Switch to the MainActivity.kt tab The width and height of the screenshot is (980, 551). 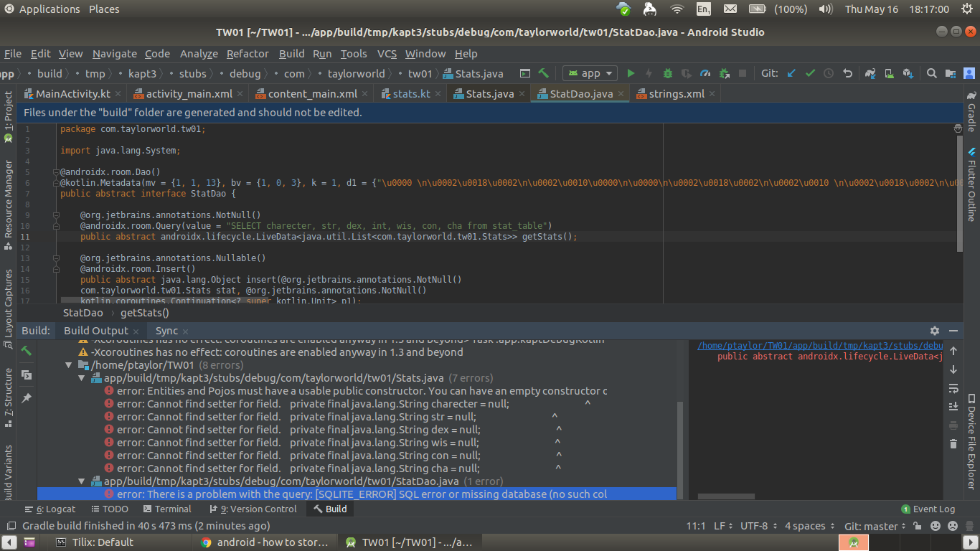(x=72, y=94)
